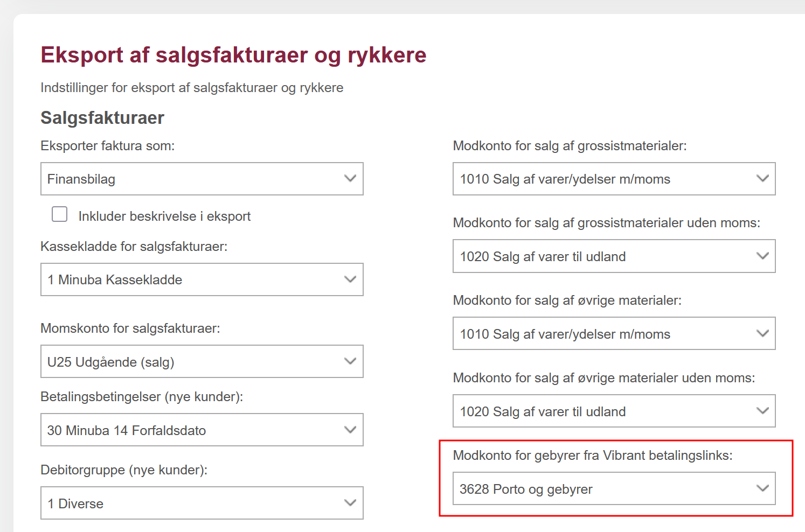805x532 pixels.
Task: Click the "Inkluder beskrivelse i eksport" label text
Action: tap(164, 216)
